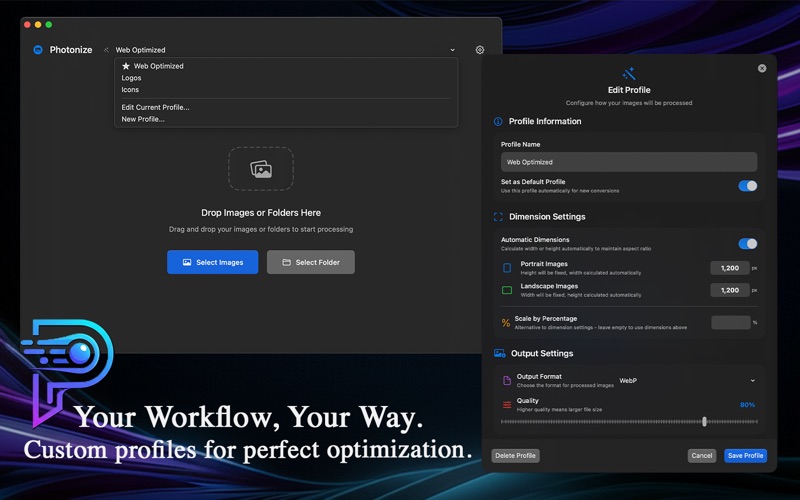Click the Profile Information info icon
This screenshot has width=800, height=500.
click(x=498, y=121)
